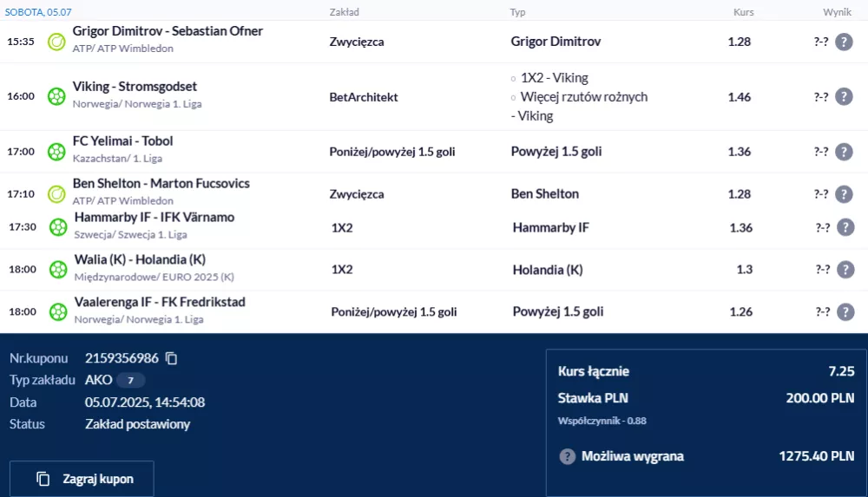Open Grigor Dimitrov - Sebastian Ofner match link
868x497 pixels.
click(x=168, y=31)
